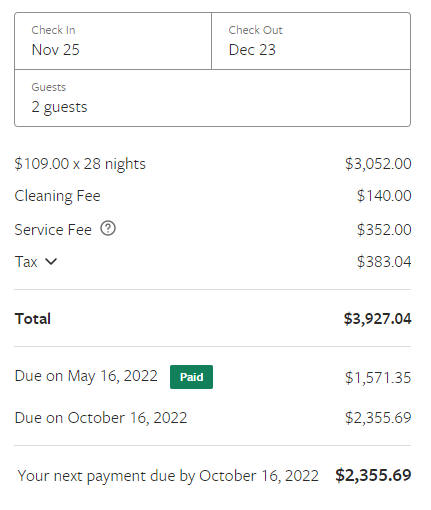The height and width of the screenshot is (510, 431).
Task: Select the Check In date field
Action: [113, 41]
